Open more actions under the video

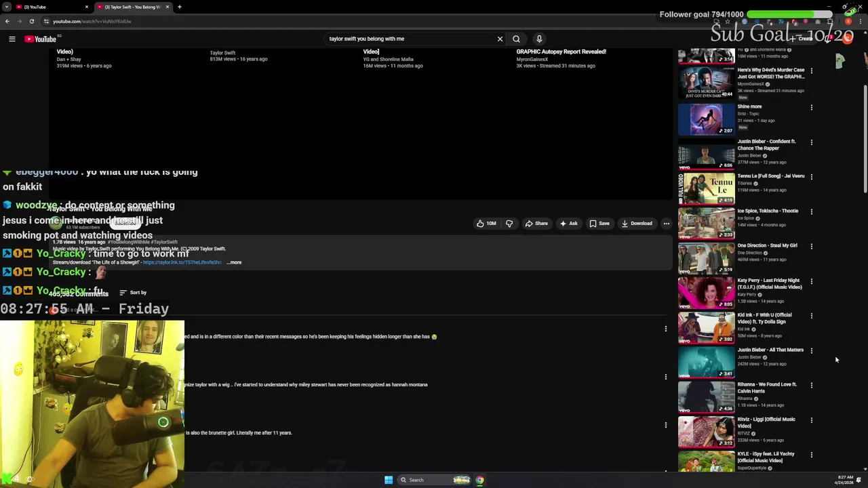tap(666, 223)
